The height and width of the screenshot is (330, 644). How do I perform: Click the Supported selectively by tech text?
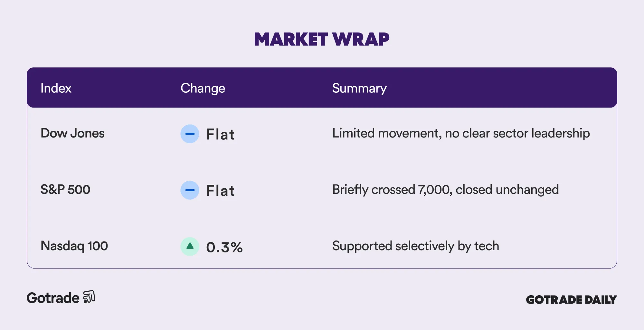tap(415, 246)
